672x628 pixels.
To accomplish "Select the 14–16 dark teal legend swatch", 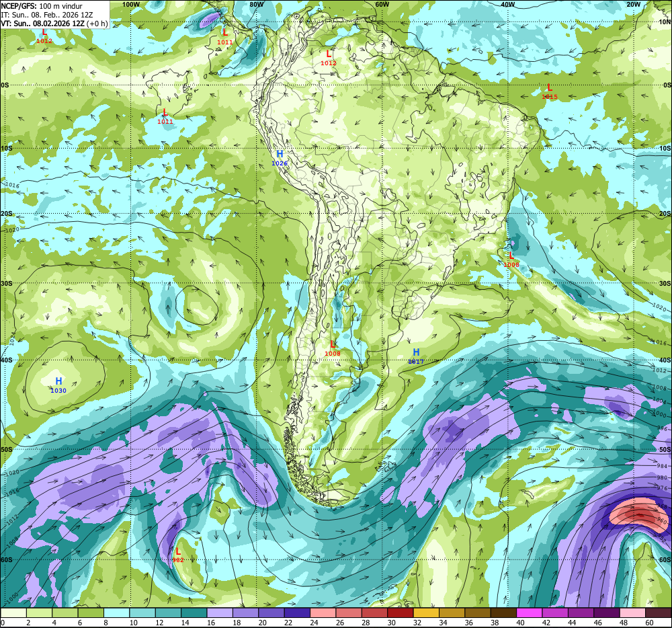I will [x=194, y=613].
